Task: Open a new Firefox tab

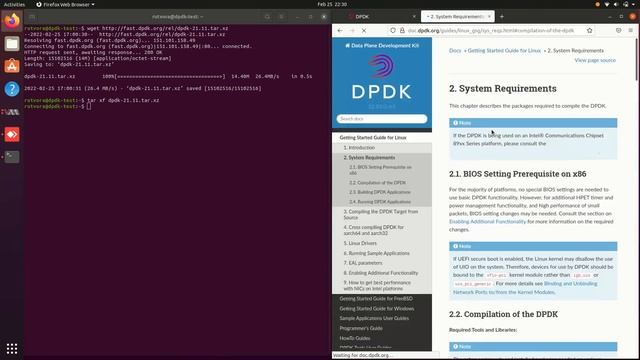Action: click(x=502, y=17)
